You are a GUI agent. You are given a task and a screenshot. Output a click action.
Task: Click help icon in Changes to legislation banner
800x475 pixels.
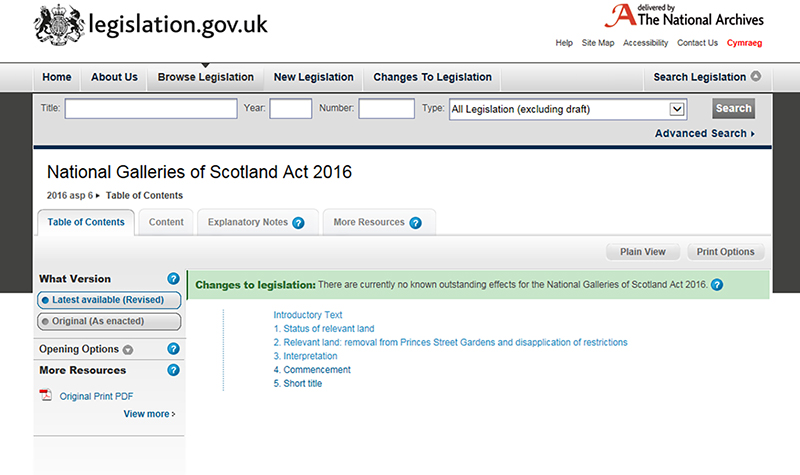(717, 285)
